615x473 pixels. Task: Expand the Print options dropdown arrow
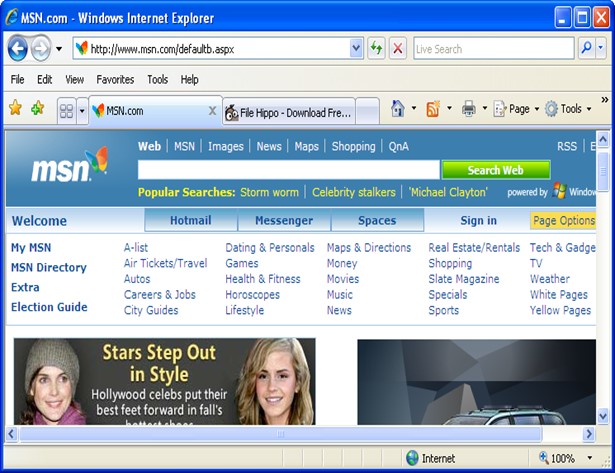(x=485, y=108)
